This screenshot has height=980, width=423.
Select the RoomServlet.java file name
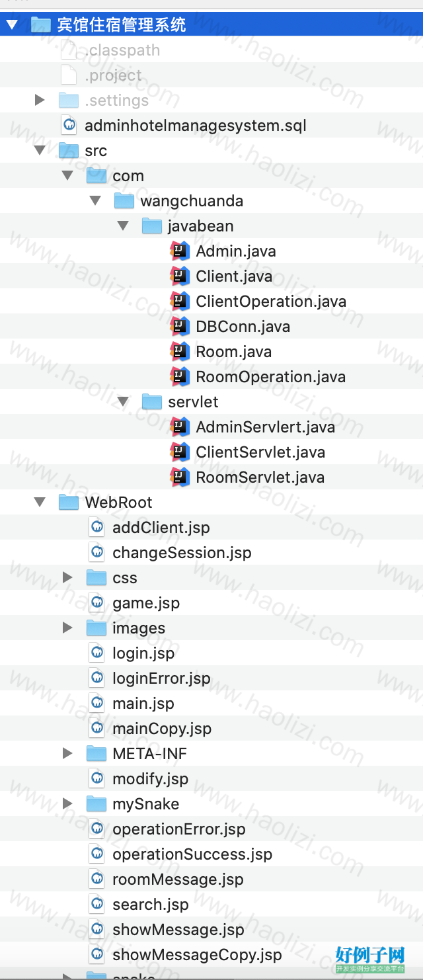(260, 477)
